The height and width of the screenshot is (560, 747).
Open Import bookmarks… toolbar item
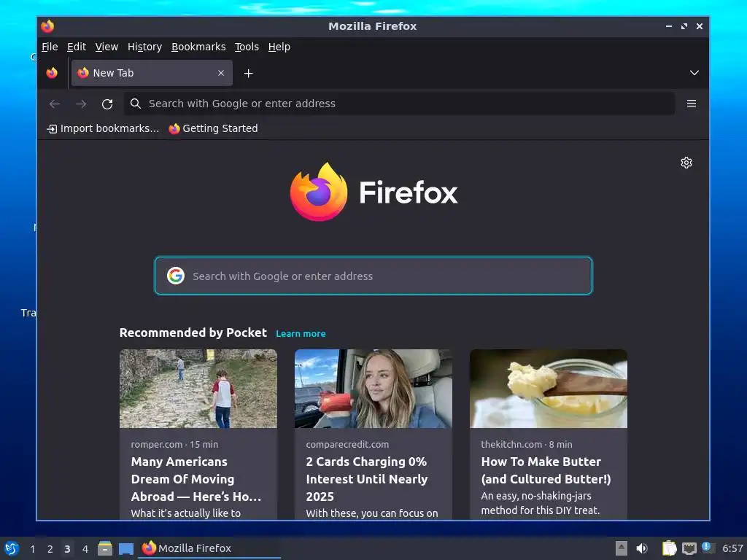[103, 128]
